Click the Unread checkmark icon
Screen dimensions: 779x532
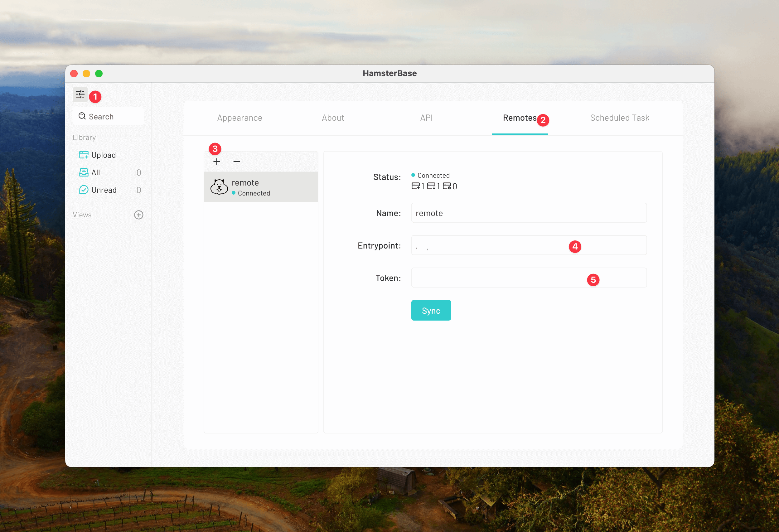[84, 190]
